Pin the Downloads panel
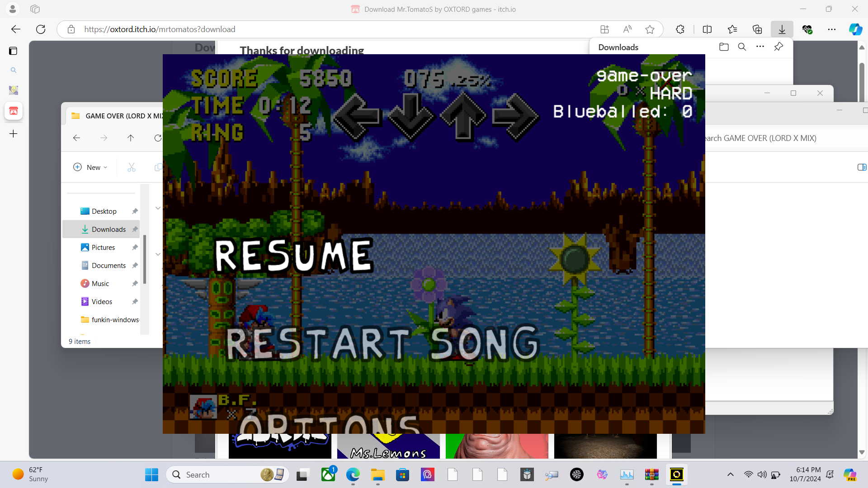 [x=778, y=47]
